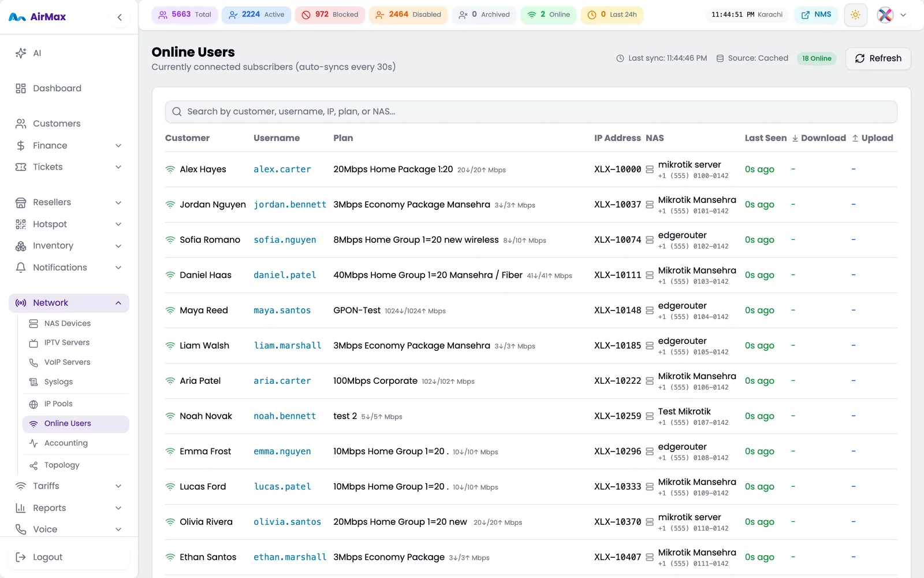Screen dimensions: 924x578
Task: Click the 2224 Active users badge
Action: tap(256, 14)
